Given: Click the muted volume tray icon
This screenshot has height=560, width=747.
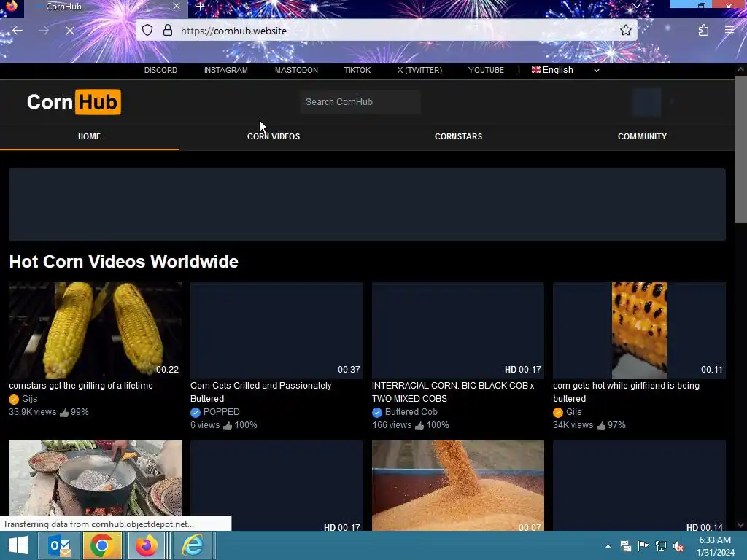Looking at the screenshot, I should click(678, 545).
